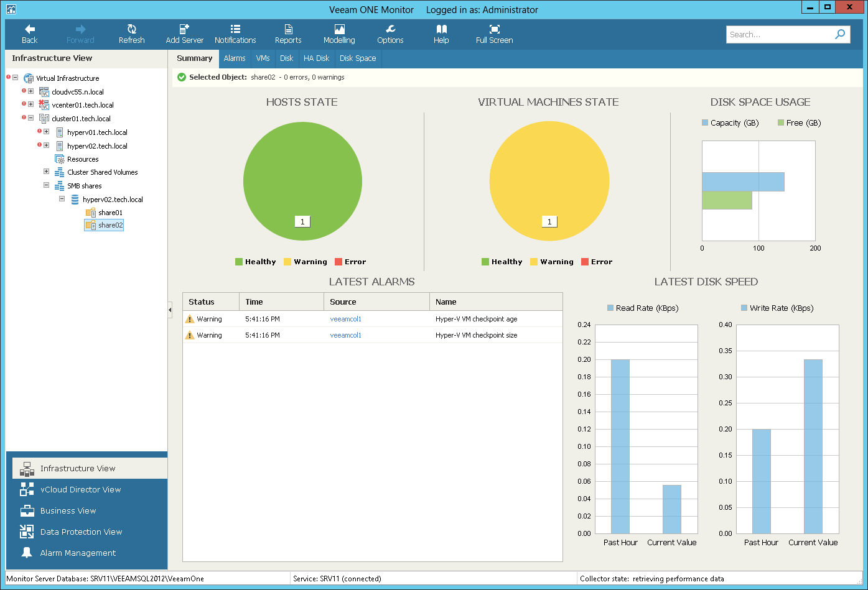Refresh the monitor view
This screenshot has height=590, width=868.
point(131,34)
